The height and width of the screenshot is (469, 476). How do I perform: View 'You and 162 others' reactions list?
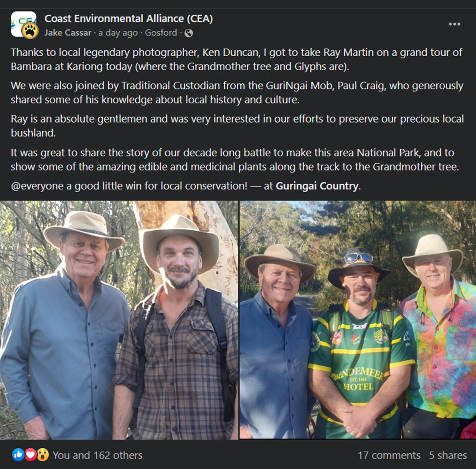coord(98,455)
